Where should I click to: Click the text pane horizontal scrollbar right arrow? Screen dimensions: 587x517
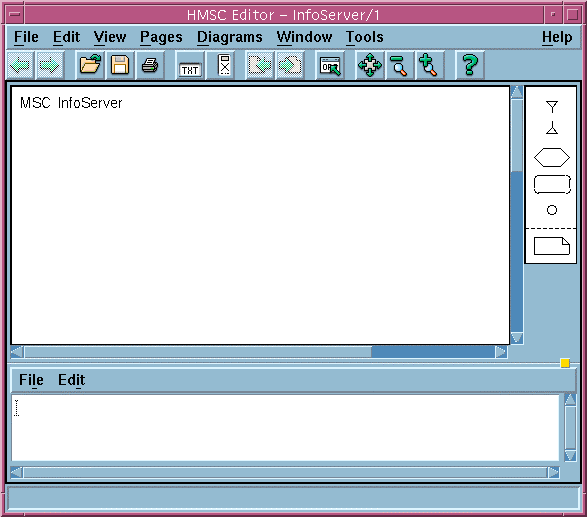[553, 472]
